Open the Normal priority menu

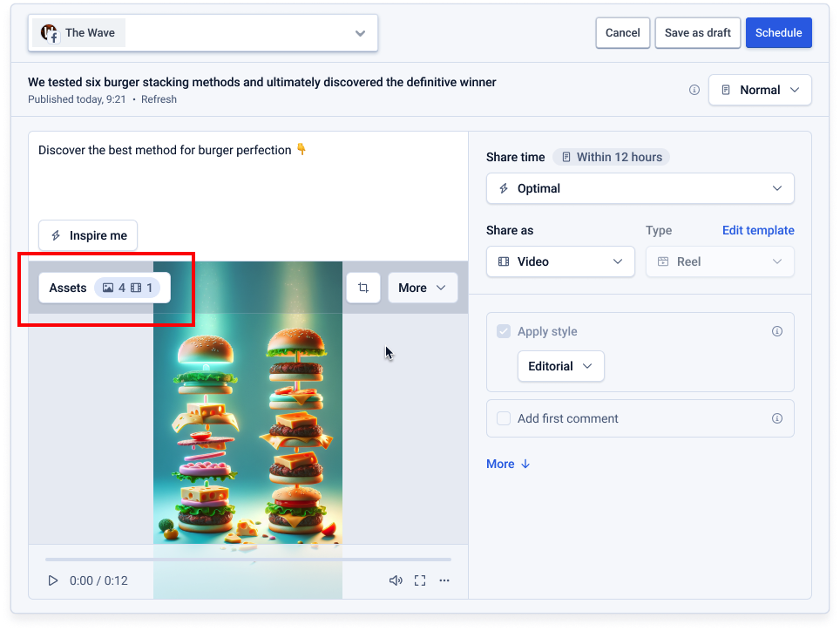[x=760, y=90]
